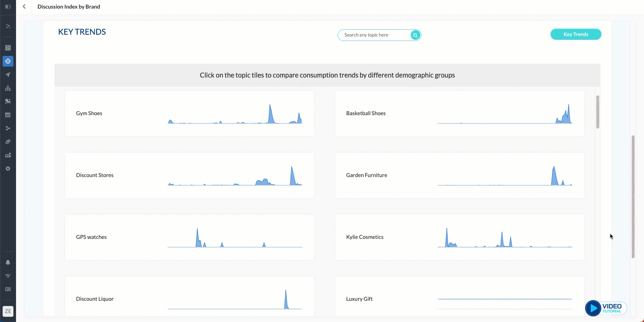Open the paper plane sidebar icon

[8, 75]
